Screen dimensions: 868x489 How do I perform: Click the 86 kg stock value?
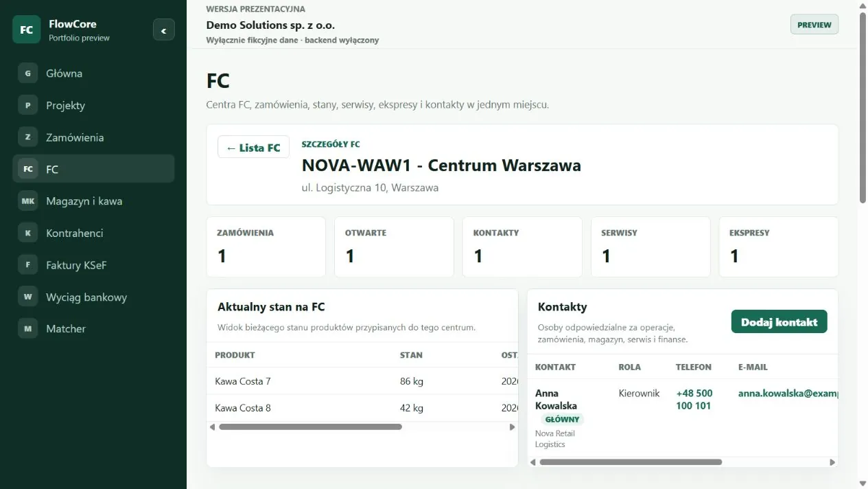(x=412, y=381)
